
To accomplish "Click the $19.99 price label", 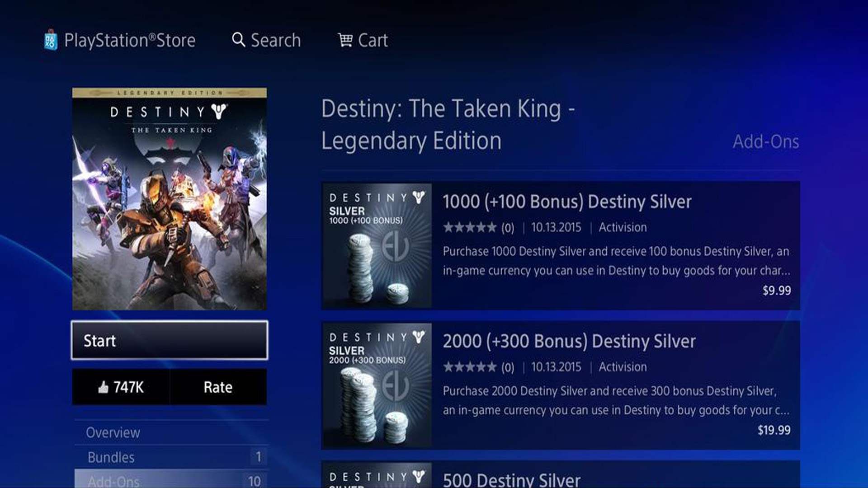I will click(774, 430).
